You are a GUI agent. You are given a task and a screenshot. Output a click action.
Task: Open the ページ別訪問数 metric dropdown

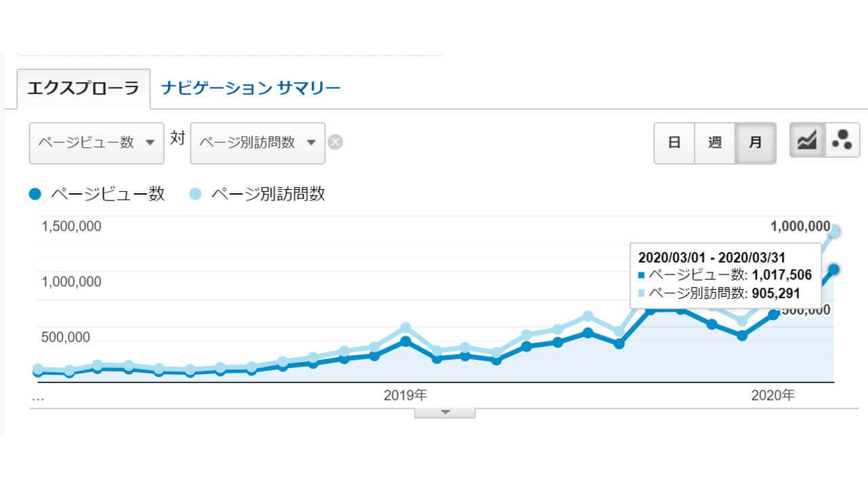258,143
